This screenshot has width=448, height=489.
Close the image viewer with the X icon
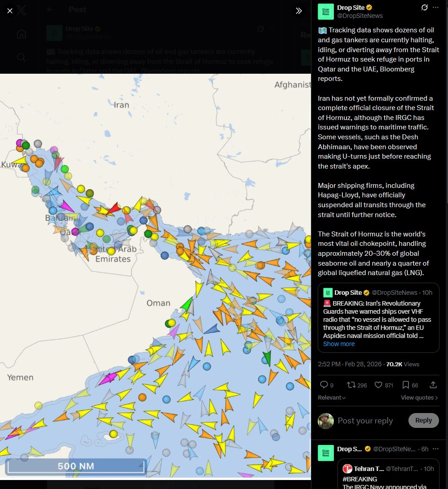coord(10,11)
